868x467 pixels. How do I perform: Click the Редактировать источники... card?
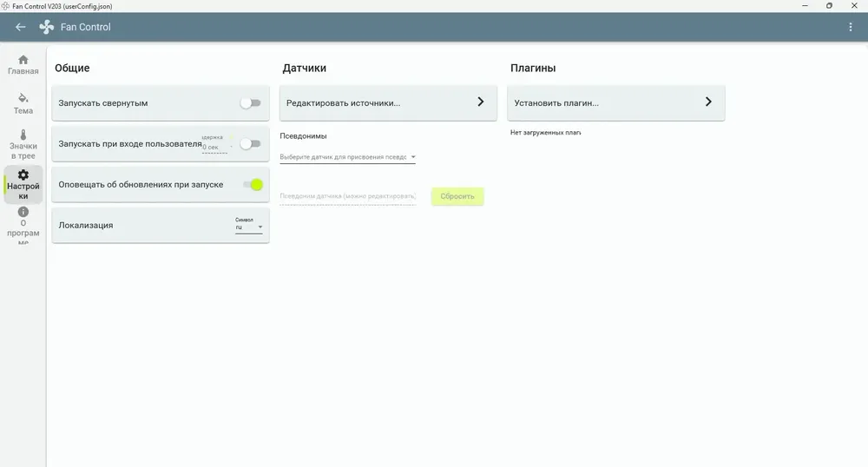(388, 103)
